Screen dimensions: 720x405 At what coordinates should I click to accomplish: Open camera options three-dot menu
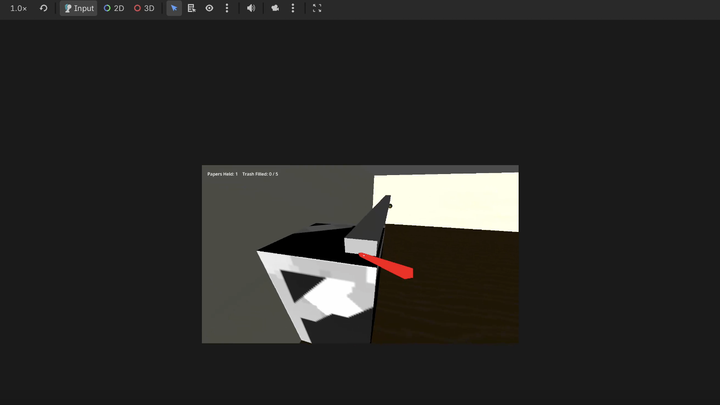tap(293, 8)
